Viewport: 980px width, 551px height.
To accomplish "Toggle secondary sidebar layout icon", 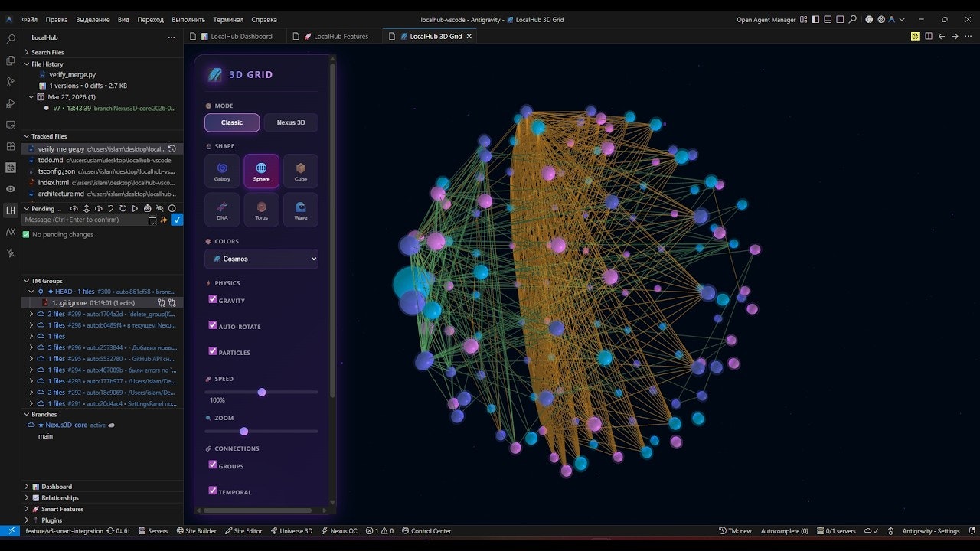I will pyautogui.click(x=840, y=19).
